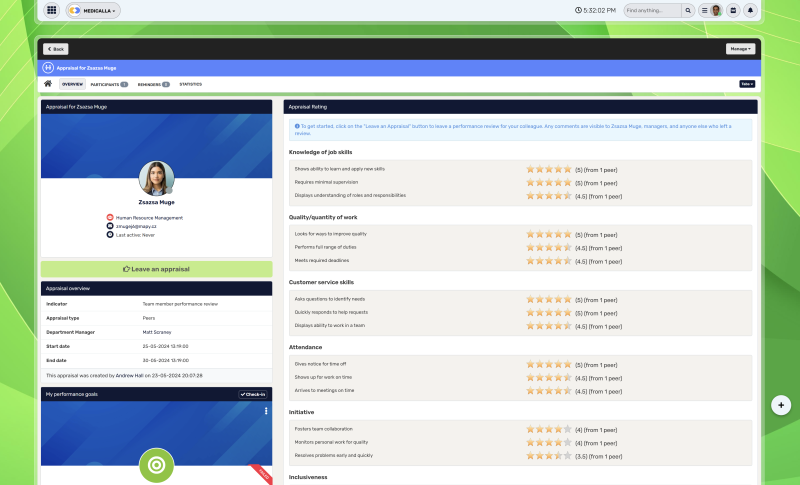
Task: Open the small dropdown right of tabs
Action: [x=747, y=84]
